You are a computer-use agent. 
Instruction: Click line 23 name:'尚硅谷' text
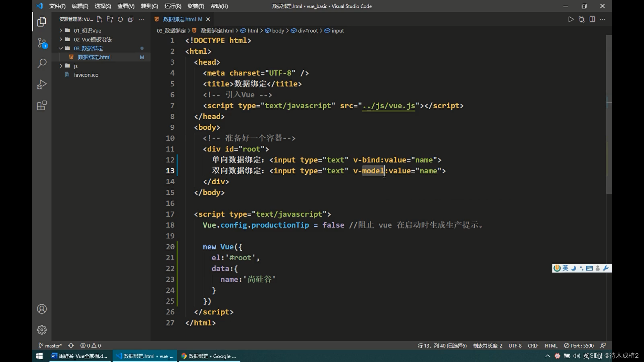pos(248,279)
